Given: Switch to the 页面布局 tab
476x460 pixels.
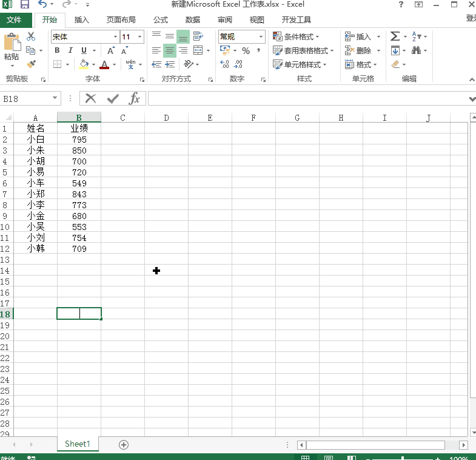Looking at the screenshot, I should tap(121, 20).
